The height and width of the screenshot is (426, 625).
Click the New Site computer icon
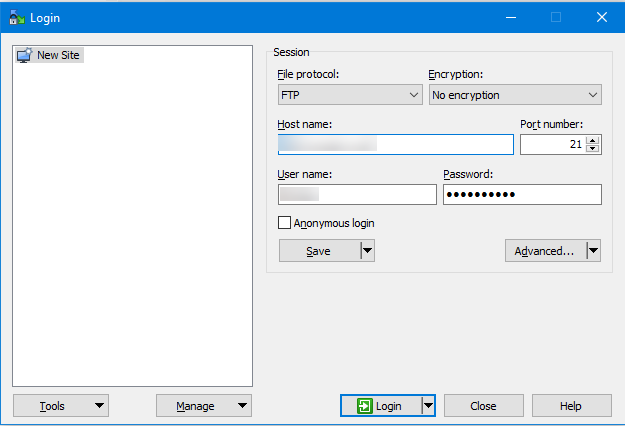(x=25, y=55)
